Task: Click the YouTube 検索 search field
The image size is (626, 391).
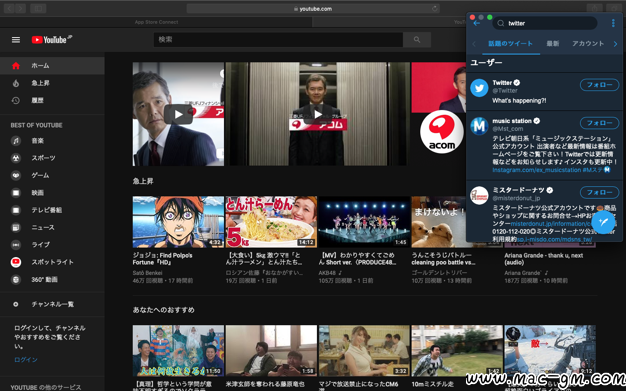Action: (x=278, y=40)
